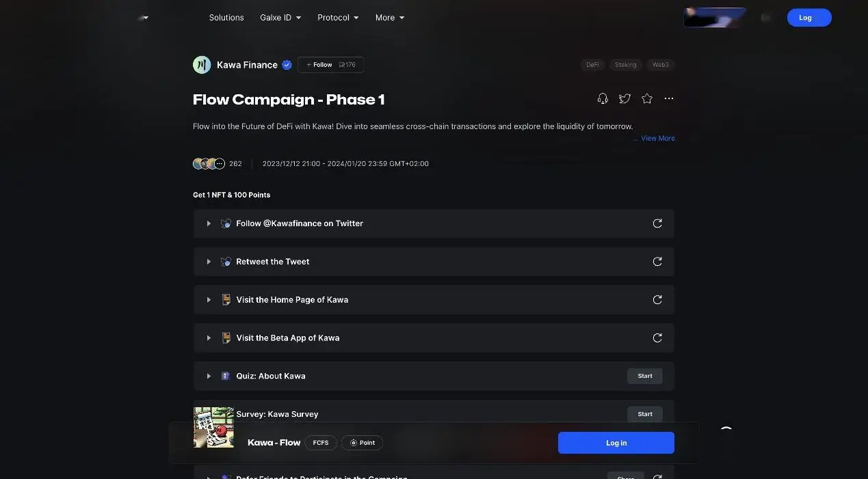Click the Follow button for Kawa Finance

tap(319, 65)
